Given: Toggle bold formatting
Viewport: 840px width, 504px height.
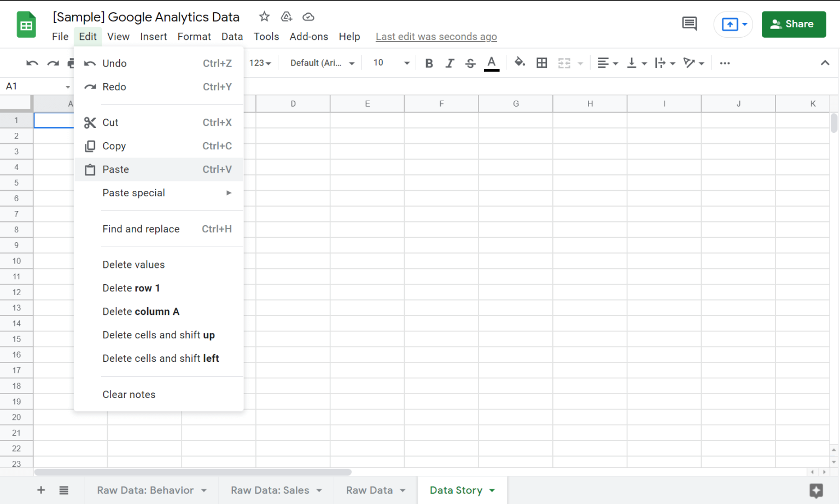Looking at the screenshot, I should pyautogui.click(x=429, y=63).
